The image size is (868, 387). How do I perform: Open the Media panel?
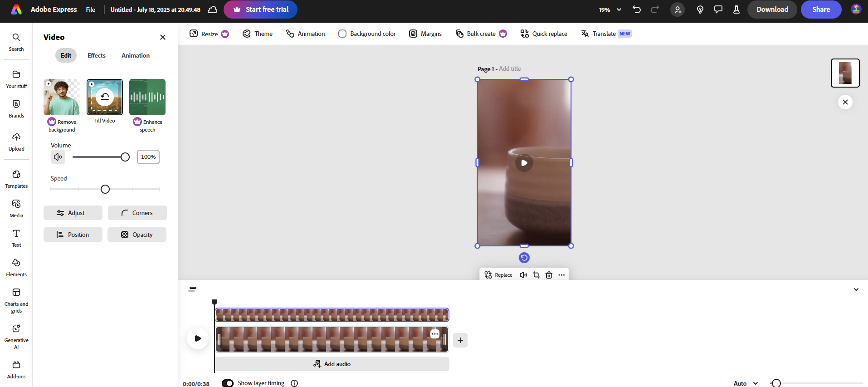click(16, 209)
